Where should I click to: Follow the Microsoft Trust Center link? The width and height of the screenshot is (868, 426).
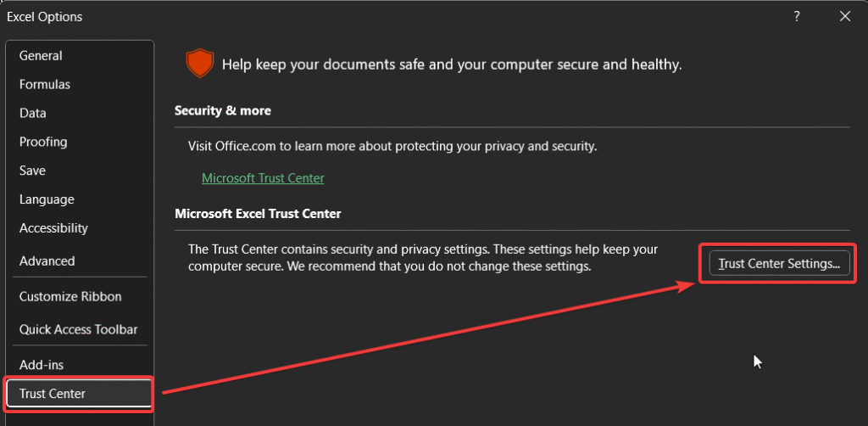tap(263, 178)
